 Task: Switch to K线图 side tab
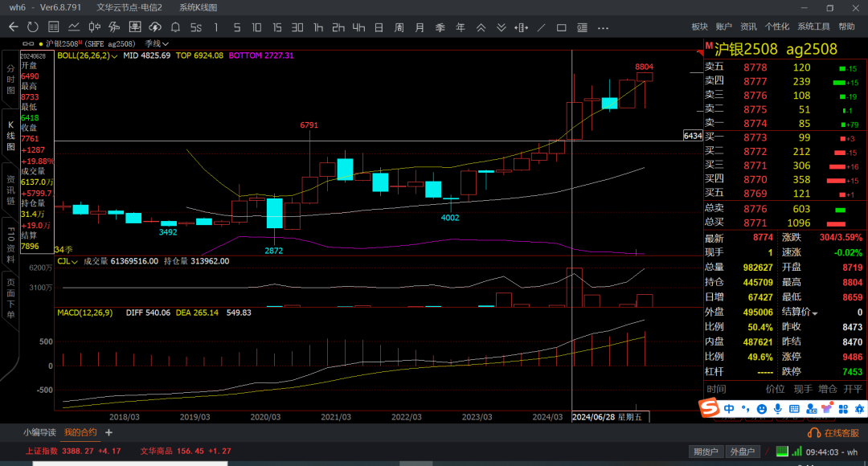[x=10, y=136]
